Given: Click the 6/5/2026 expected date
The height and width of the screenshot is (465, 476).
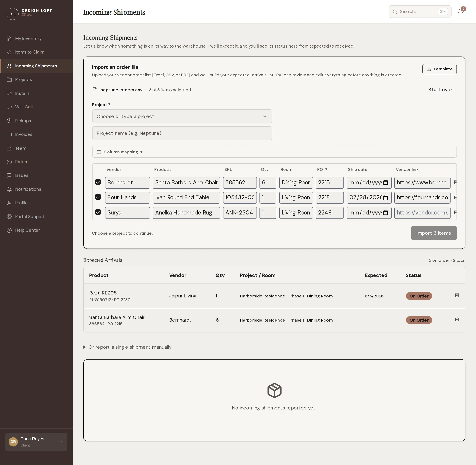Looking at the screenshot, I should (374, 296).
